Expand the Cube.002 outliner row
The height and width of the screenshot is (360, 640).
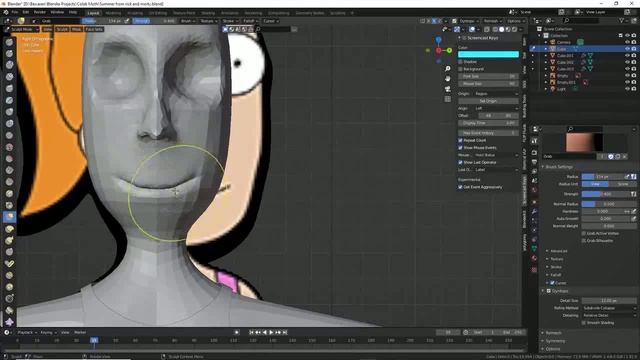(546, 62)
